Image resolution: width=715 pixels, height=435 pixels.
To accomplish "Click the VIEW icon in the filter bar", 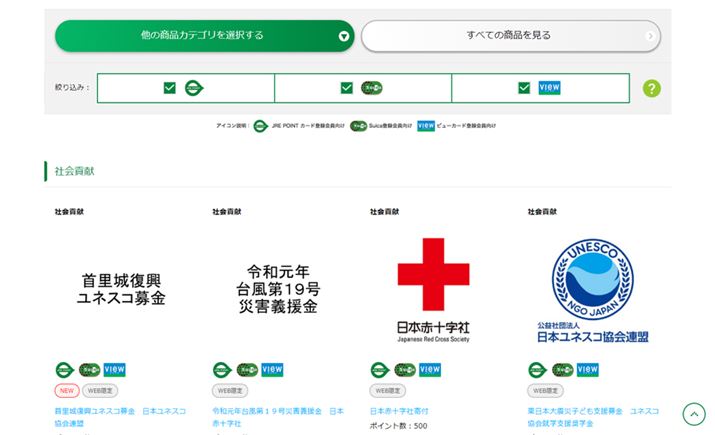I will 549,88.
